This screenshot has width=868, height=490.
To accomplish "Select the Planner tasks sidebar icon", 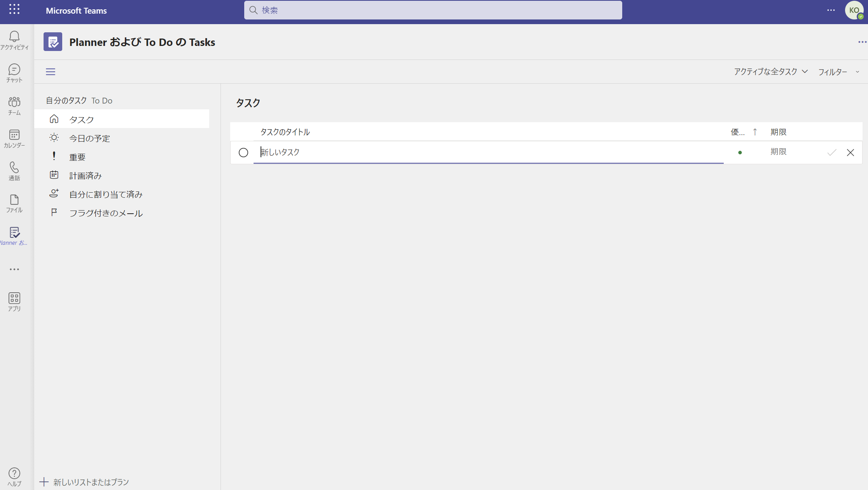I will 14,236.
